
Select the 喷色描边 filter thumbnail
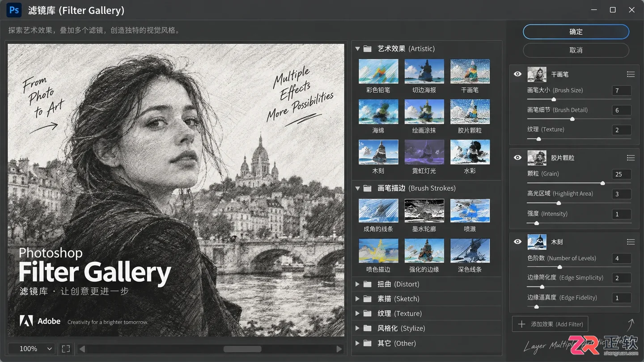click(378, 251)
